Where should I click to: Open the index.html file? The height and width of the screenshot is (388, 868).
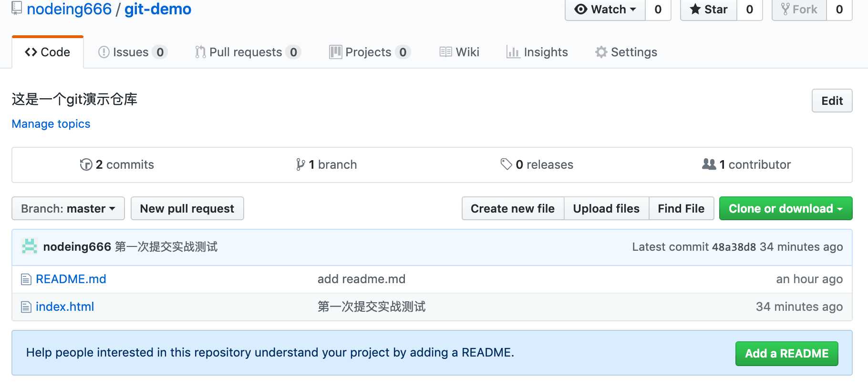click(x=65, y=306)
